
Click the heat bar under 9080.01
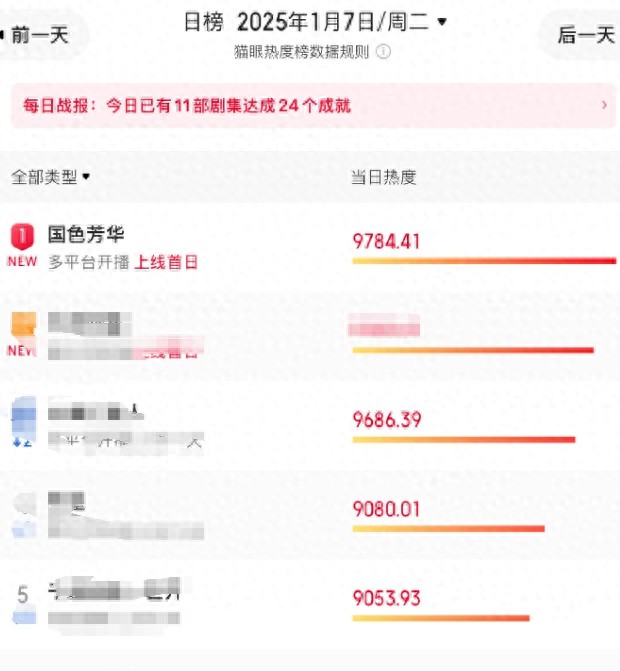pos(448,528)
